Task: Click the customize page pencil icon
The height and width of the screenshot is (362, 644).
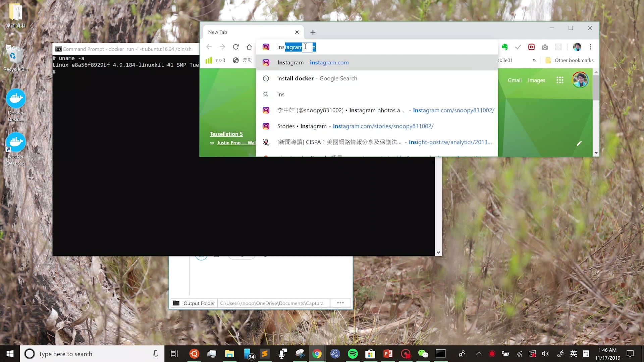Action: [579, 143]
